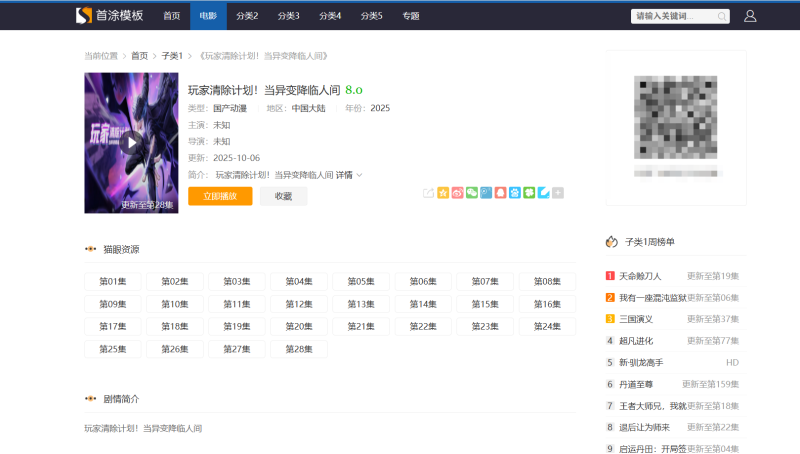Viewport: 800px width, 454px height.
Task: Open 天命赊刀人 in weekly ranking
Action: pyautogui.click(x=640, y=276)
